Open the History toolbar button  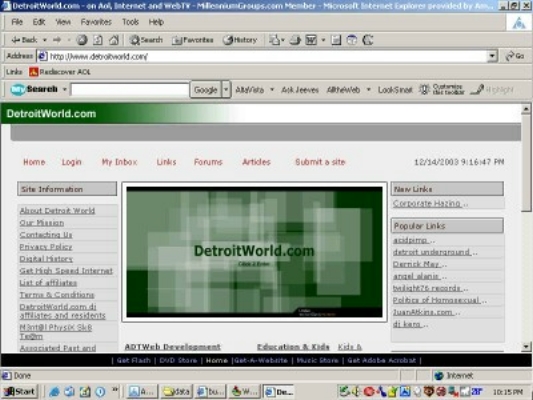click(x=240, y=40)
